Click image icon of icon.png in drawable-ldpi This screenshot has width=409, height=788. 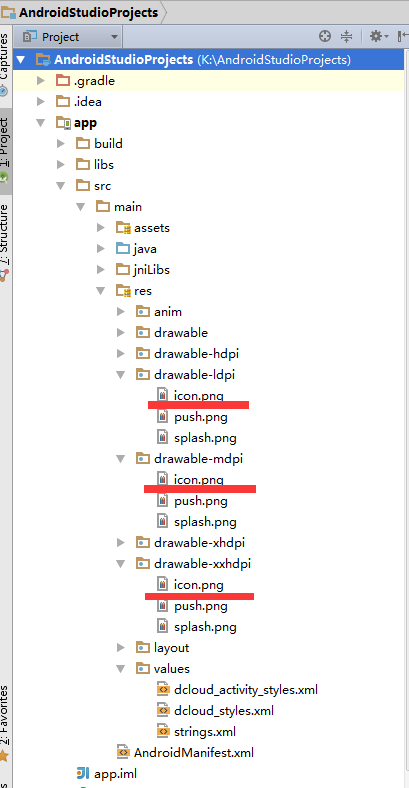(x=162, y=395)
